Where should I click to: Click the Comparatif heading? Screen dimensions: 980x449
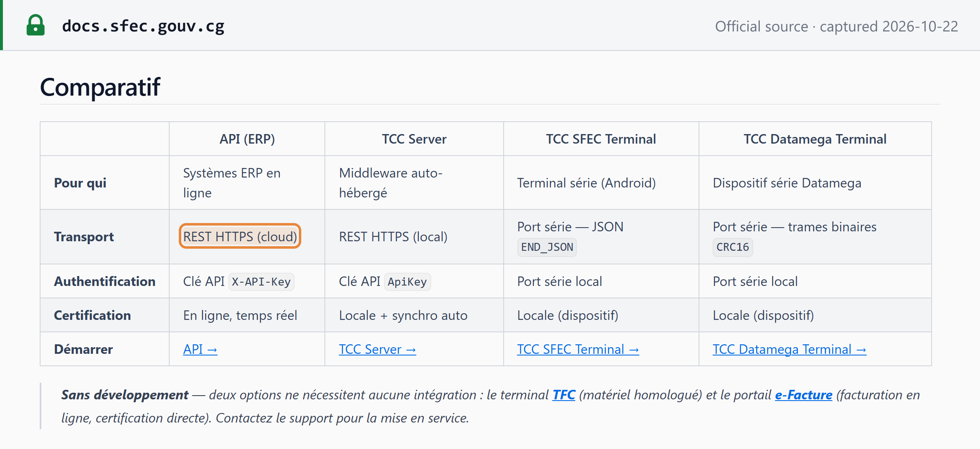(x=100, y=87)
